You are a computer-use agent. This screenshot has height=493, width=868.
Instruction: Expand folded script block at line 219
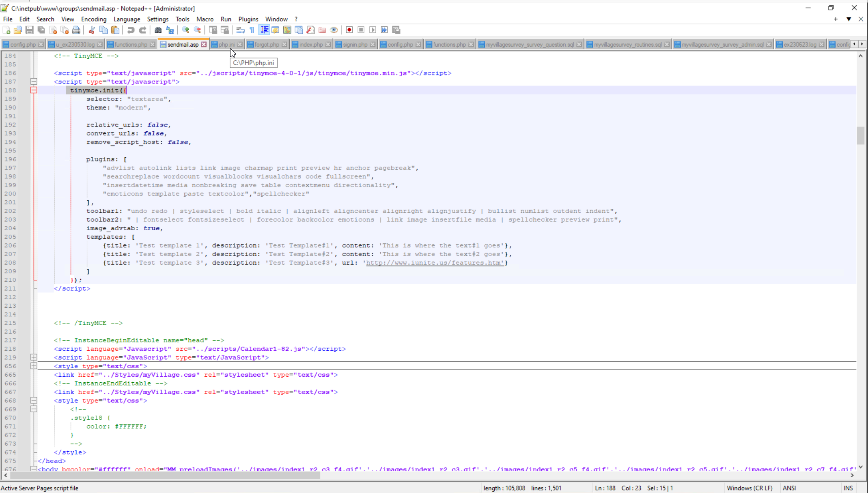34,357
